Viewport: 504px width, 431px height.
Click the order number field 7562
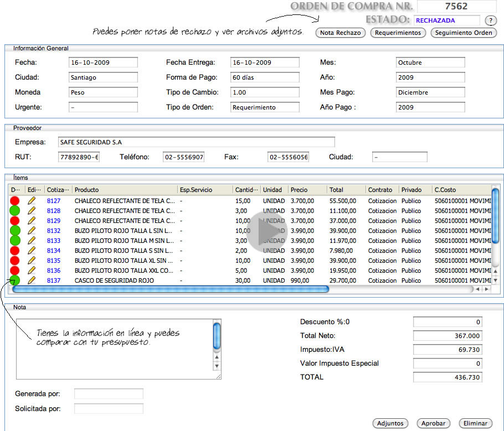[x=456, y=6]
